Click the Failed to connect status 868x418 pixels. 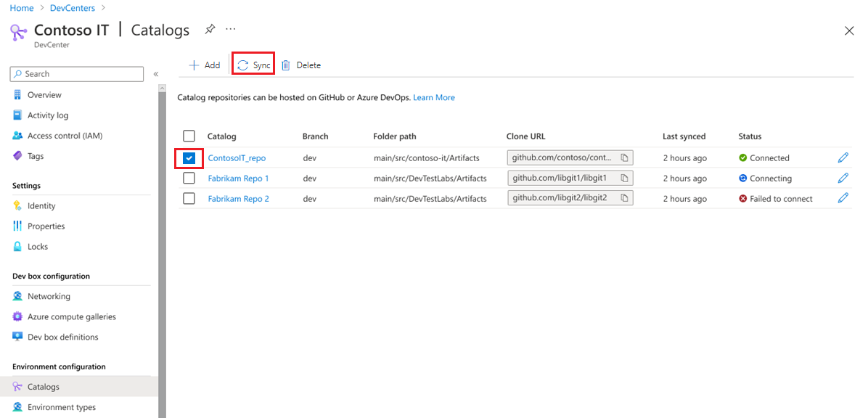[x=776, y=199]
